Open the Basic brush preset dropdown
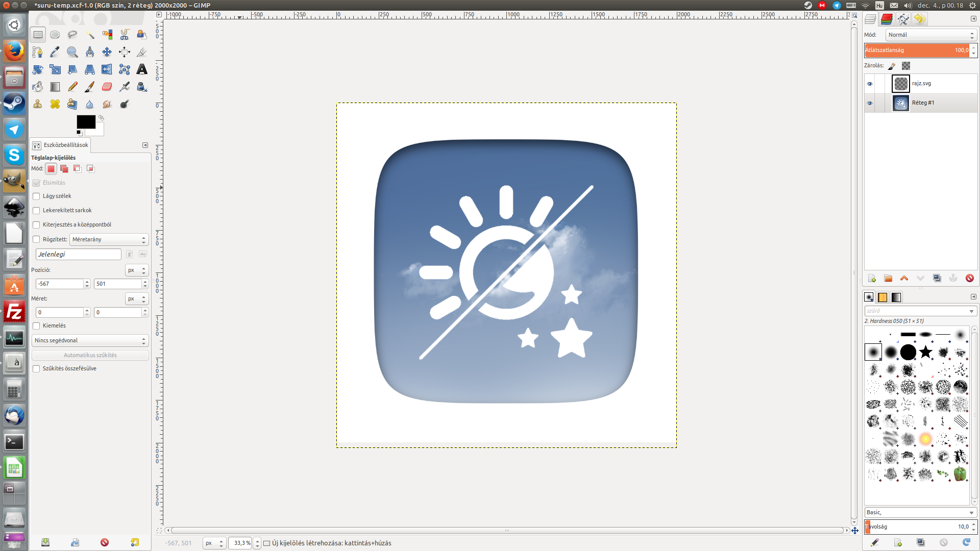The image size is (980, 551). coord(920,512)
